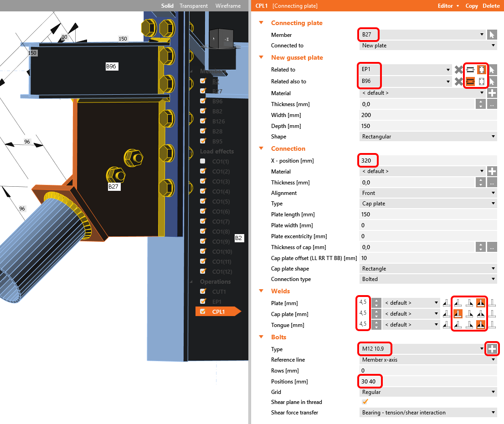Add a Connection material with the plus icon
The width and height of the screenshot is (504, 424).
(x=492, y=171)
